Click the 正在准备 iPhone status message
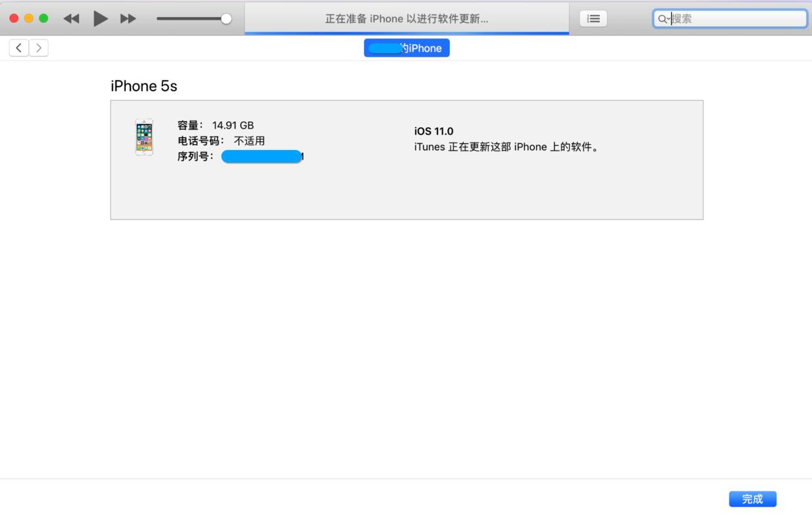Screen dimensions: 812x515 click(406, 18)
